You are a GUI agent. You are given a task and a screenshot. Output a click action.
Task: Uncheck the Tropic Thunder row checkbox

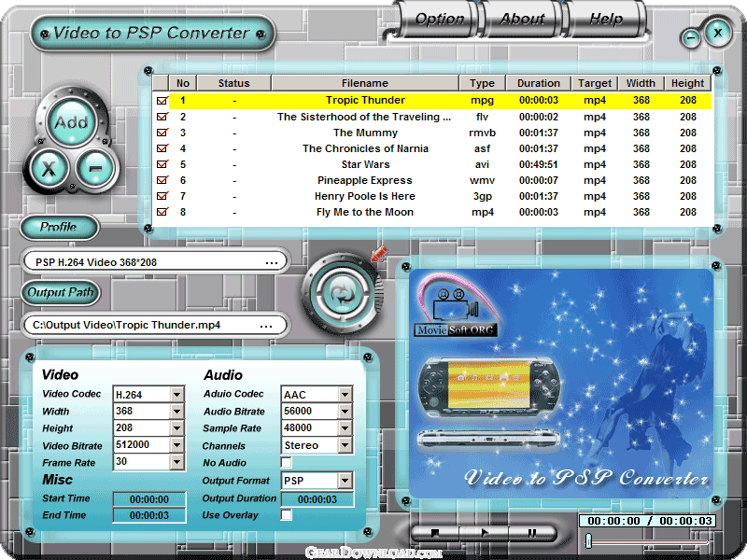(x=162, y=101)
